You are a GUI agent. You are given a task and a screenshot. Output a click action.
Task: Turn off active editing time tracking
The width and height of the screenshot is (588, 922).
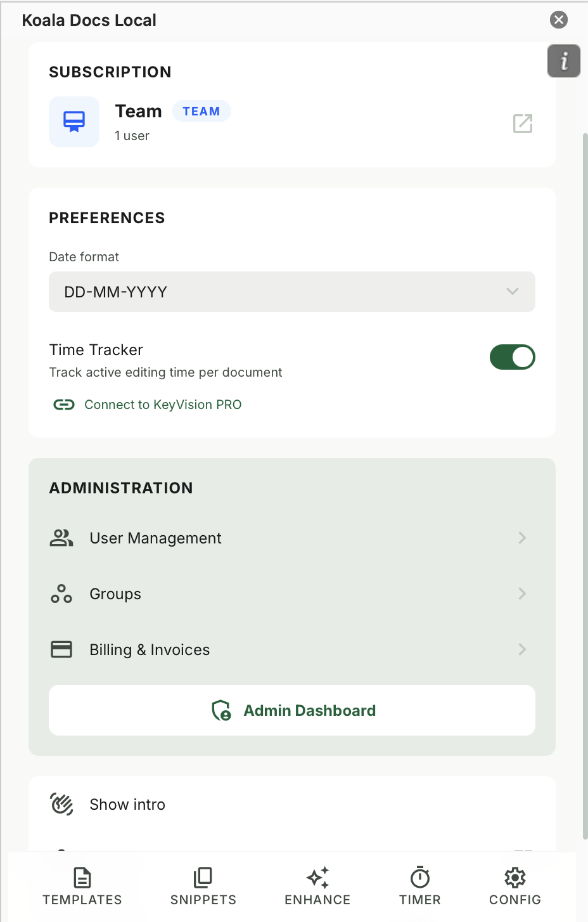click(512, 357)
